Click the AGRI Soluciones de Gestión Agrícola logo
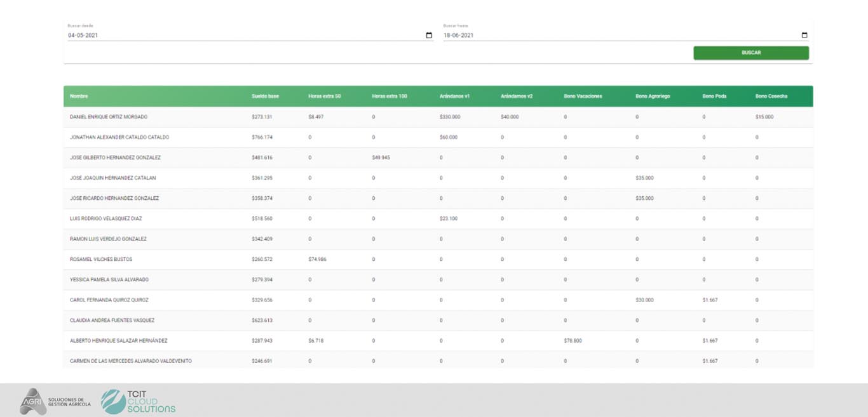 [x=55, y=401]
